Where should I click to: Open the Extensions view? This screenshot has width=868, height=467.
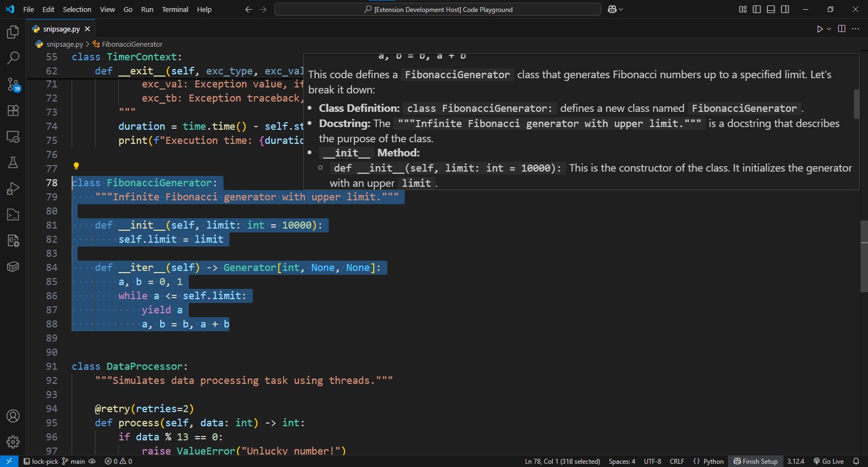point(13,110)
